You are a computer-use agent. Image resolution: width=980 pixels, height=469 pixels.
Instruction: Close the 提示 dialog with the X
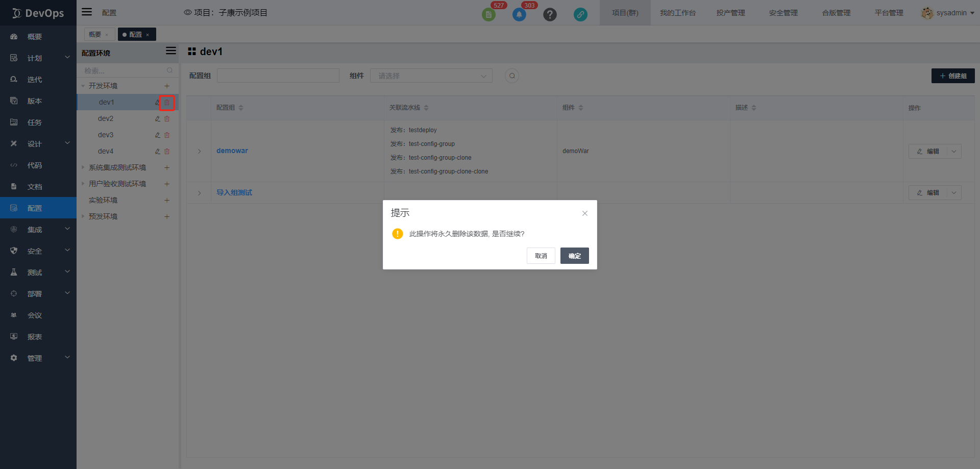tap(585, 213)
